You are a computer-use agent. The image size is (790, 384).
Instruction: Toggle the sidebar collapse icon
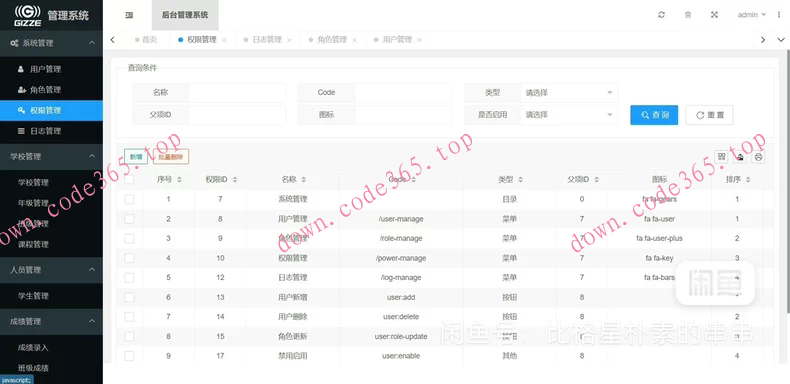click(x=129, y=15)
